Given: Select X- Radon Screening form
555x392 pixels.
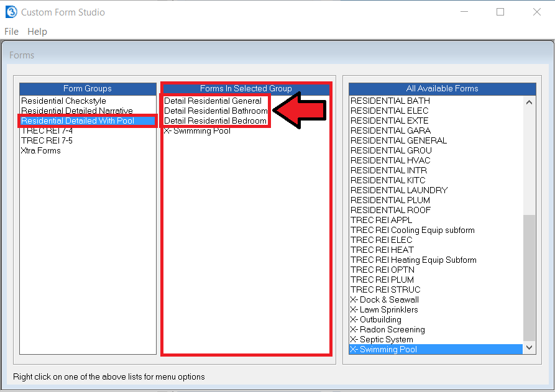Looking at the screenshot, I should click(436, 329).
